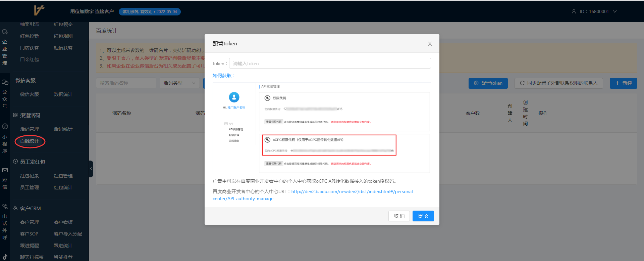Open 活码统计 menu item
Screen dimensions: 644x261
coord(63,129)
